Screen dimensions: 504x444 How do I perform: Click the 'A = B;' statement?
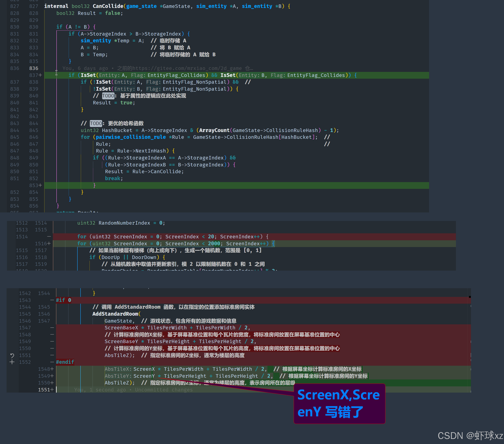click(x=90, y=48)
